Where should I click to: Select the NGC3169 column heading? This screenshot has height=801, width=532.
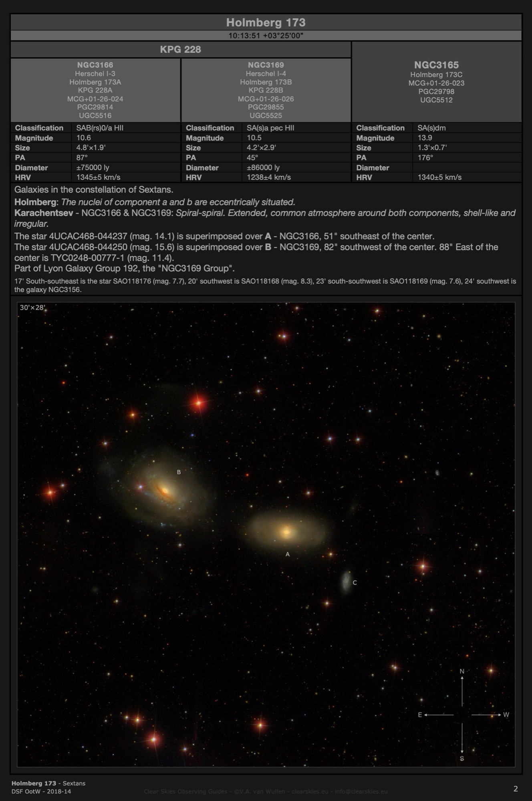(x=266, y=65)
